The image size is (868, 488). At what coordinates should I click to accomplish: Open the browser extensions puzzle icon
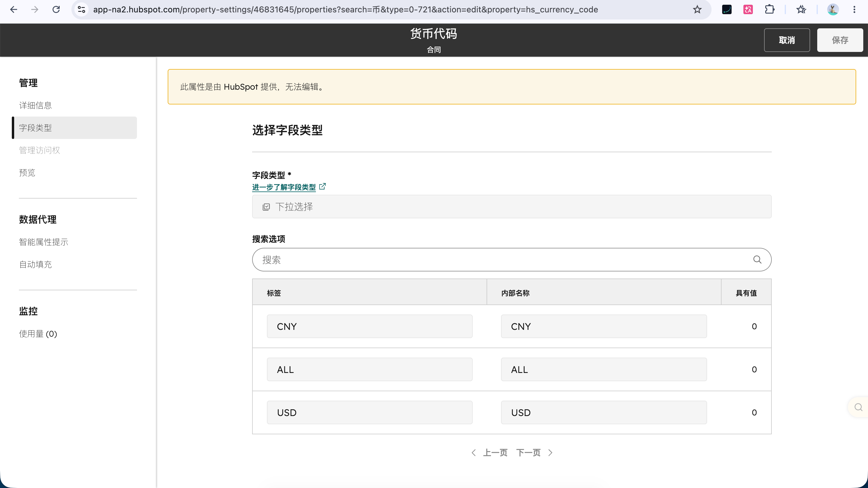(770, 9)
